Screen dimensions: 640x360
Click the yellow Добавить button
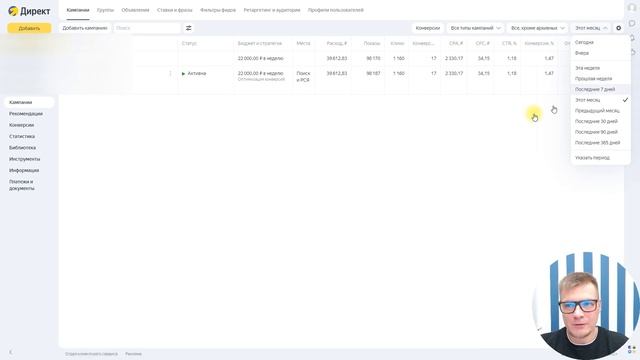click(29, 28)
